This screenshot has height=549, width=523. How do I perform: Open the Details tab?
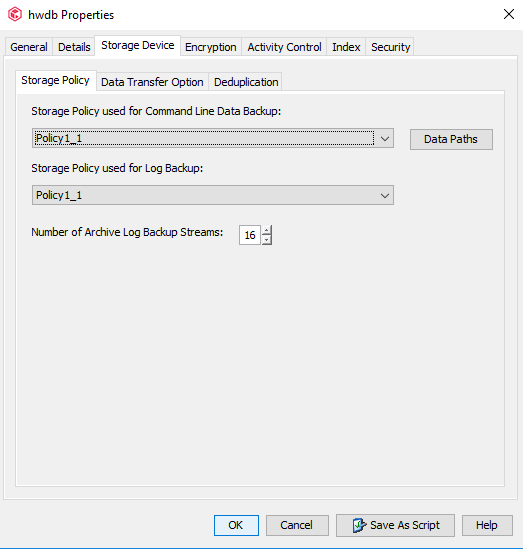[x=74, y=47]
